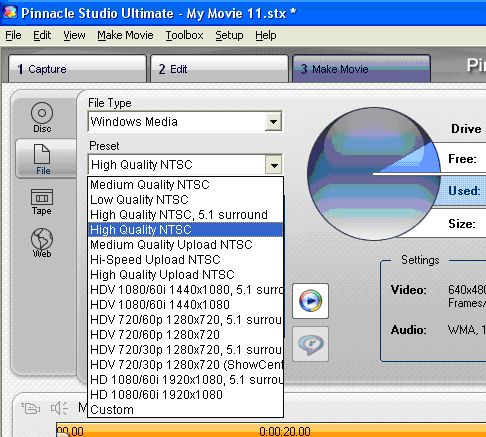This screenshot has height=437, width=486.
Task: Choose HDV 720/30p 1280x720, 5.1 surround preset
Action: (x=185, y=350)
